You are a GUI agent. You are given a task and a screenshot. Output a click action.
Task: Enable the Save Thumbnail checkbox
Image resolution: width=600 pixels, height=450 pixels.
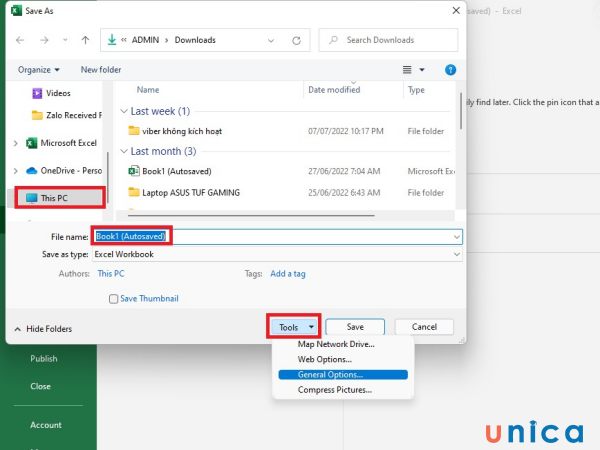(x=113, y=299)
